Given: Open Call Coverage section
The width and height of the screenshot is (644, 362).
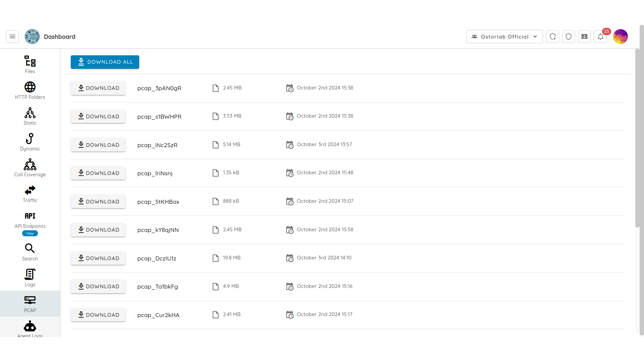Looking at the screenshot, I should pyautogui.click(x=30, y=168).
